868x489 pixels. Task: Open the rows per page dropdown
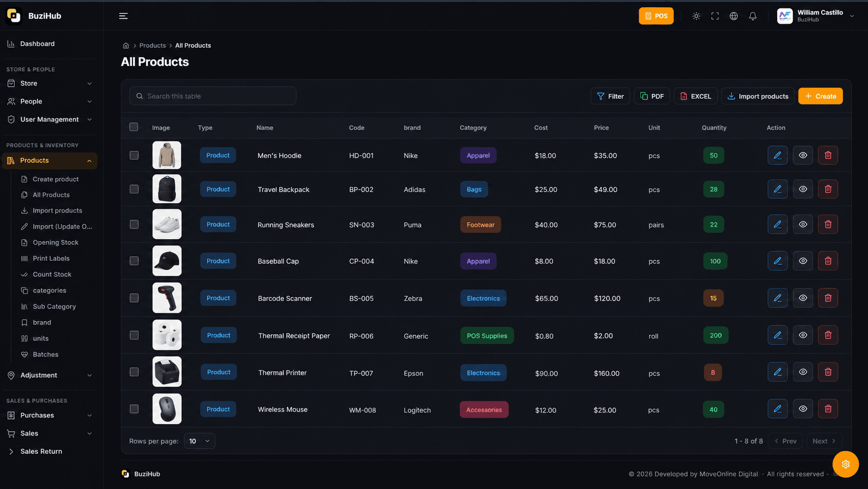[199, 441]
